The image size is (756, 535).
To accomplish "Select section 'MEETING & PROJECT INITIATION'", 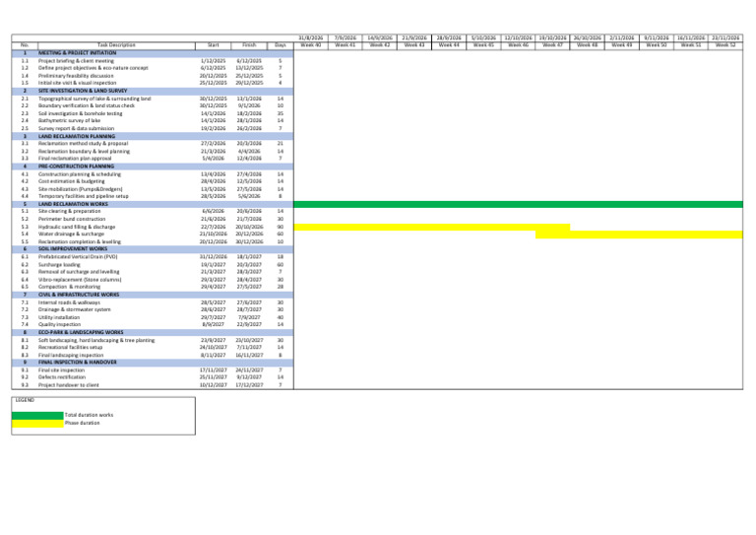I will [x=77, y=53].
